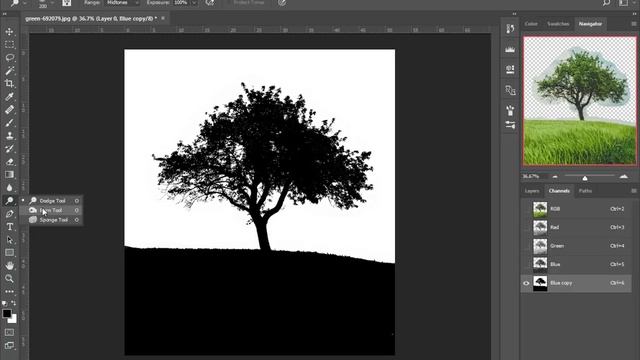Select the Rectangular Marquee tool

coord(9,44)
